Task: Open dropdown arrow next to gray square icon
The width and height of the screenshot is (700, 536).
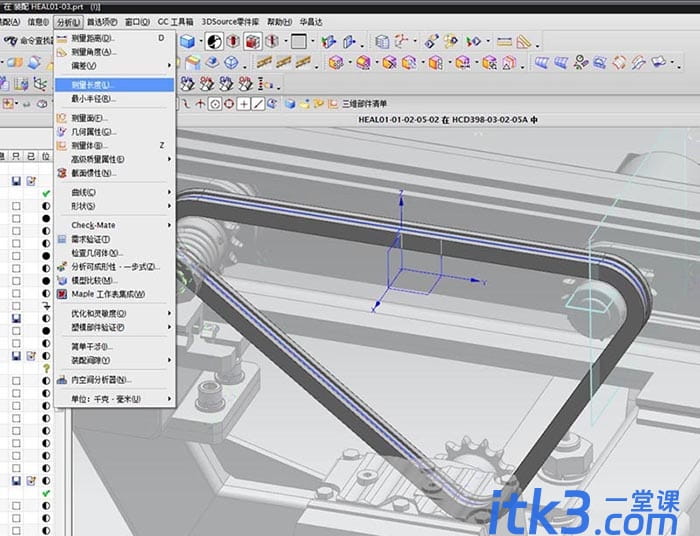Action: pos(312,42)
